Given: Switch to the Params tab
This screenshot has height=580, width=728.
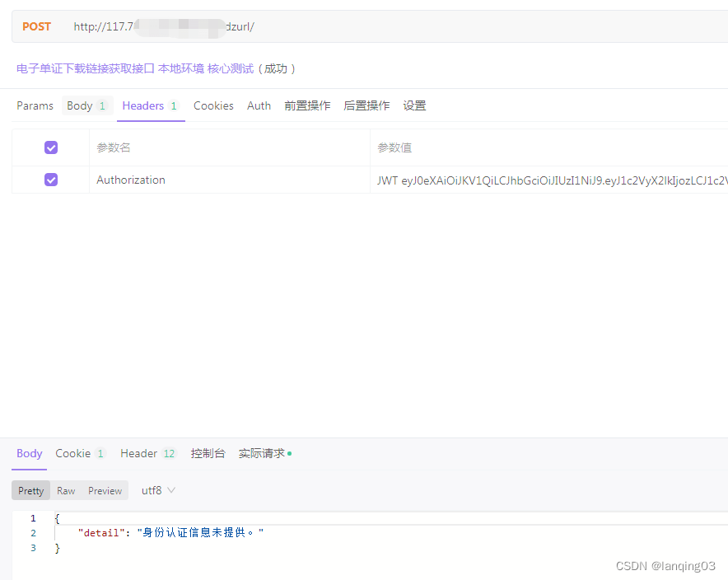Looking at the screenshot, I should [x=35, y=105].
